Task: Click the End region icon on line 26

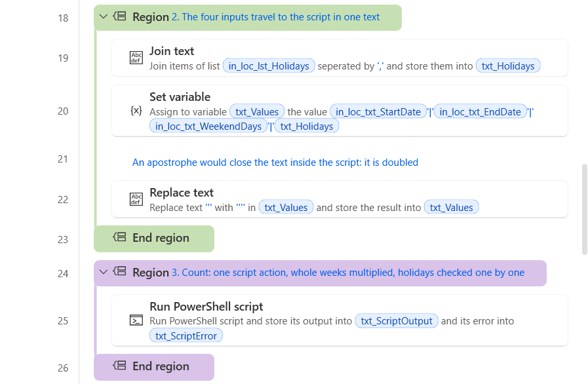Action: (119, 366)
